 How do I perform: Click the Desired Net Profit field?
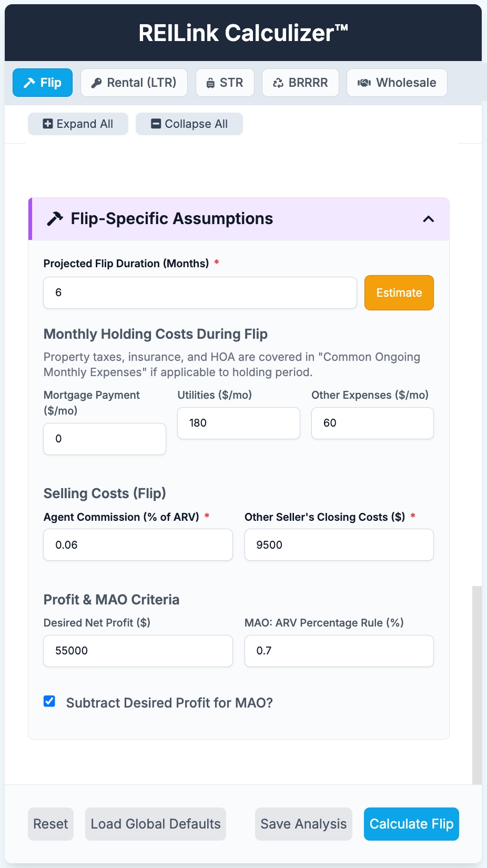(138, 651)
